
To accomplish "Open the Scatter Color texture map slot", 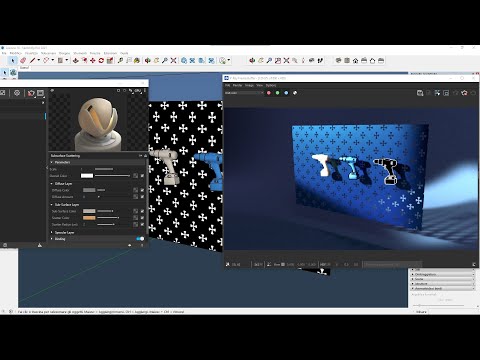I will point(135,218).
